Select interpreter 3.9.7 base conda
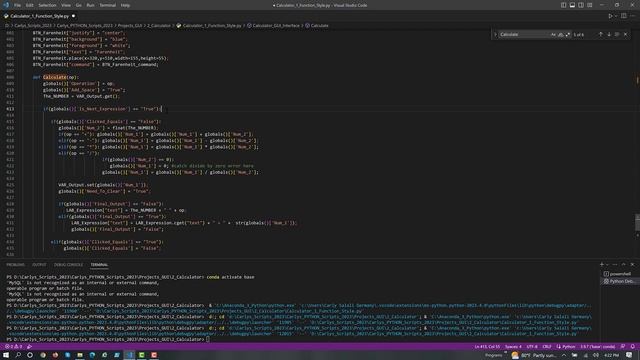Screen dimensions: 640x360 coord(598,347)
